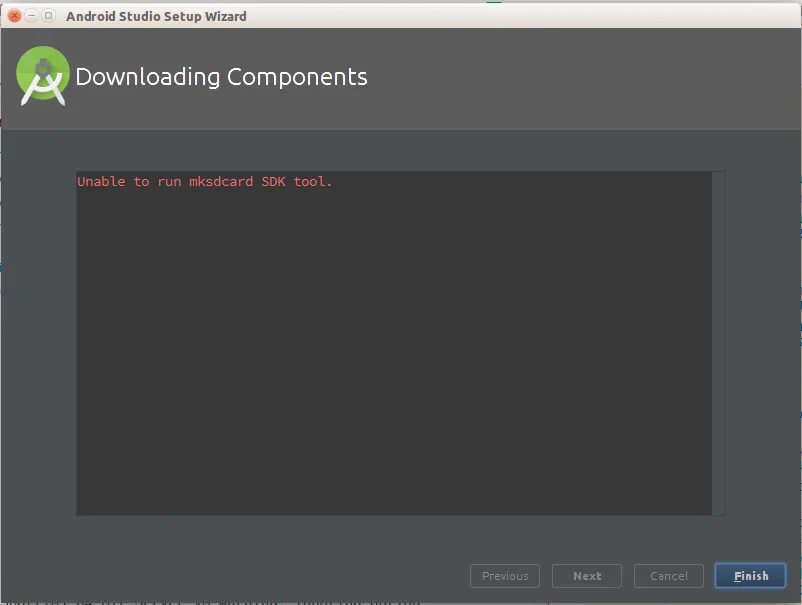Maximize the Setup Wizard window
The image size is (802, 605).
pos(49,16)
